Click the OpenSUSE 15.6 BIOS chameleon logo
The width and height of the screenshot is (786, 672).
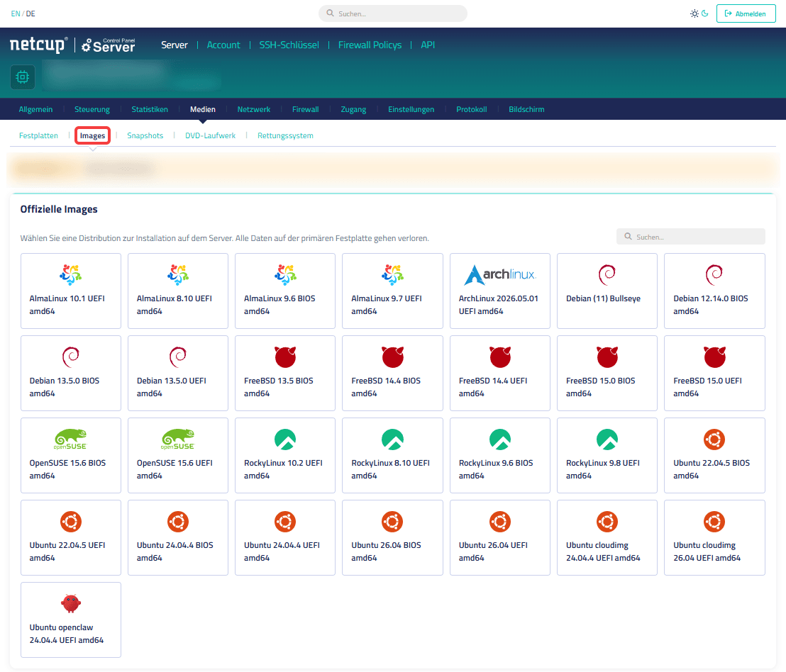pyautogui.click(x=71, y=439)
